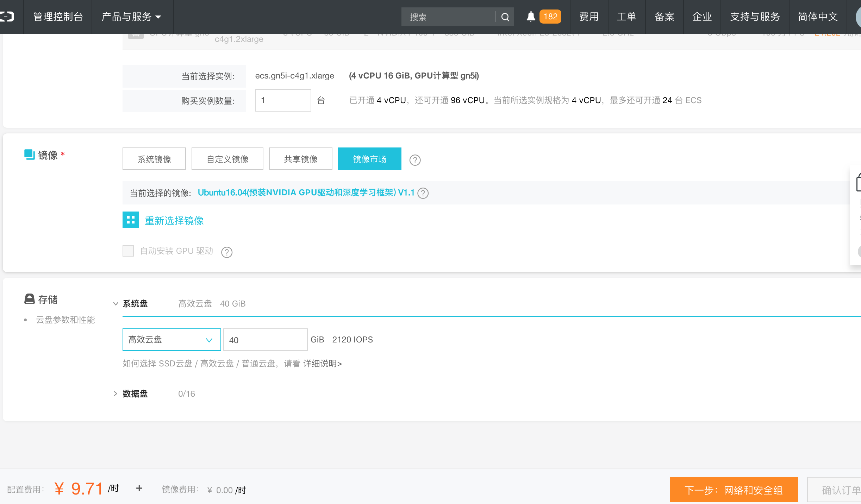Click the 0/16 data disk count

pos(187,394)
